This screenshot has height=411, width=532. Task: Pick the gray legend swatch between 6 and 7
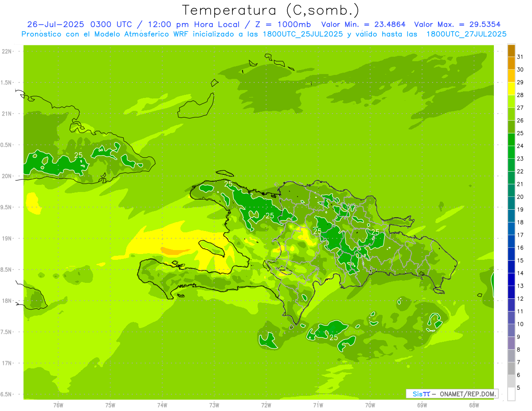(x=512, y=368)
